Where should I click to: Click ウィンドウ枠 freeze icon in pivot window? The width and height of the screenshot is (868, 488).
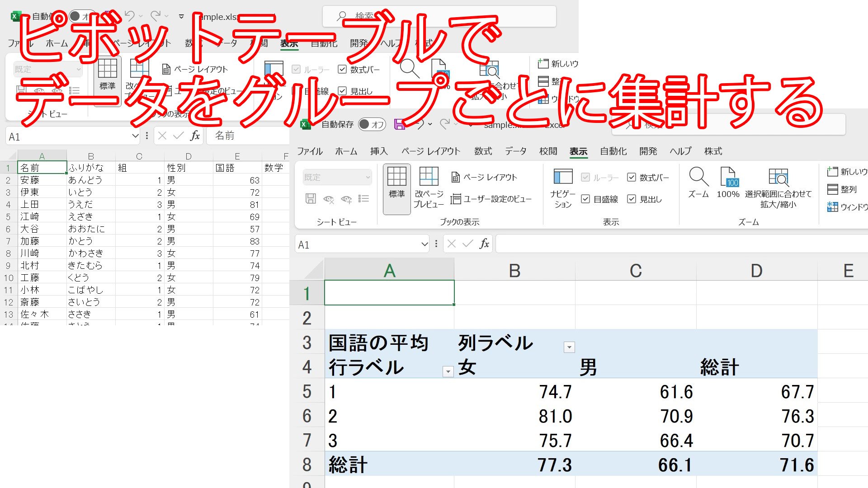pyautogui.click(x=847, y=207)
